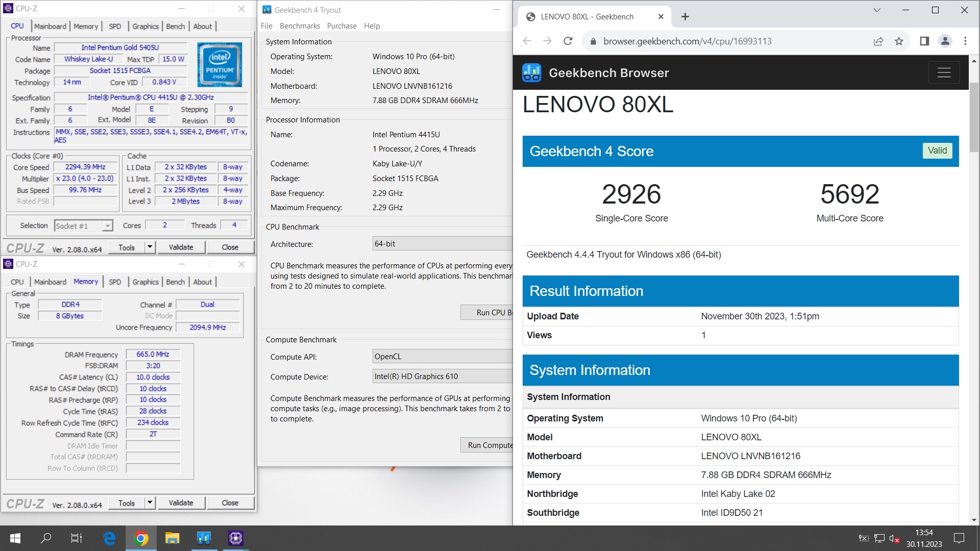Screen dimensions: 980x551
Task: Open Geekbench Help menu
Action: point(372,26)
